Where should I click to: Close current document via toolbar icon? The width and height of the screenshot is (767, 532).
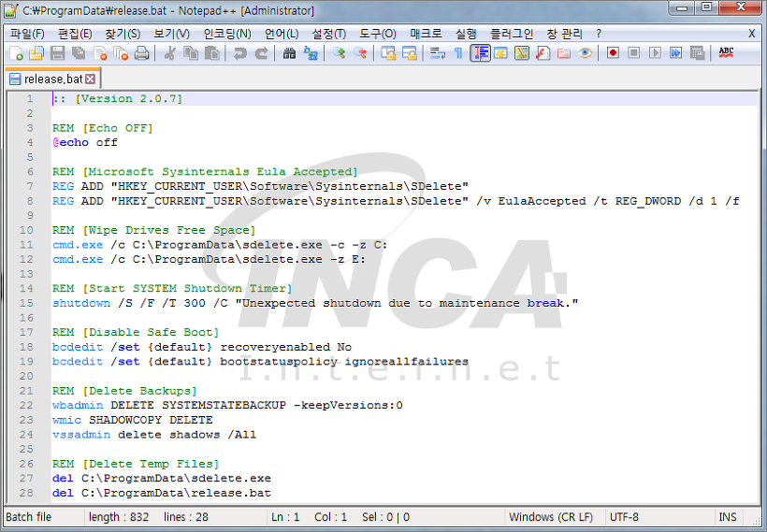point(100,52)
